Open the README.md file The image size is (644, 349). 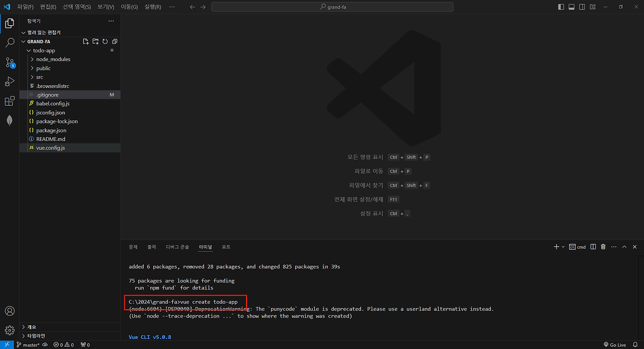coord(70,139)
